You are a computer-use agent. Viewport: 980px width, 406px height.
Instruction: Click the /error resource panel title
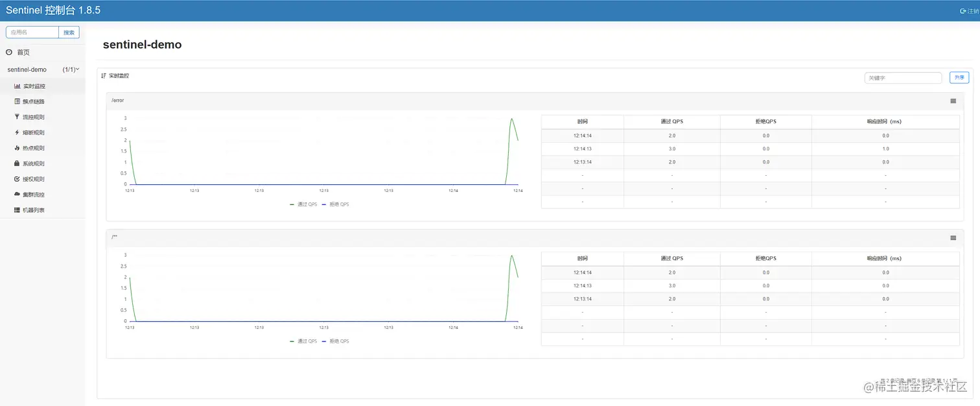[117, 101]
